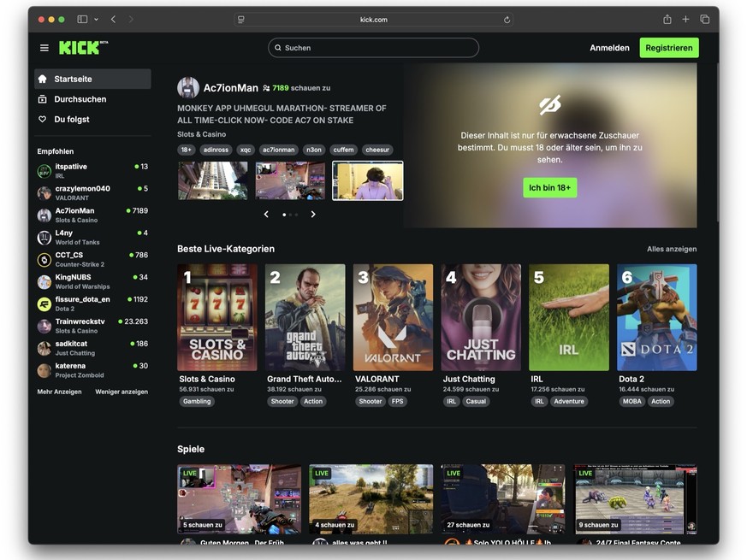Click Anmelden to log in
The width and height of the screenshot is (747, 560).
[609, 48]
